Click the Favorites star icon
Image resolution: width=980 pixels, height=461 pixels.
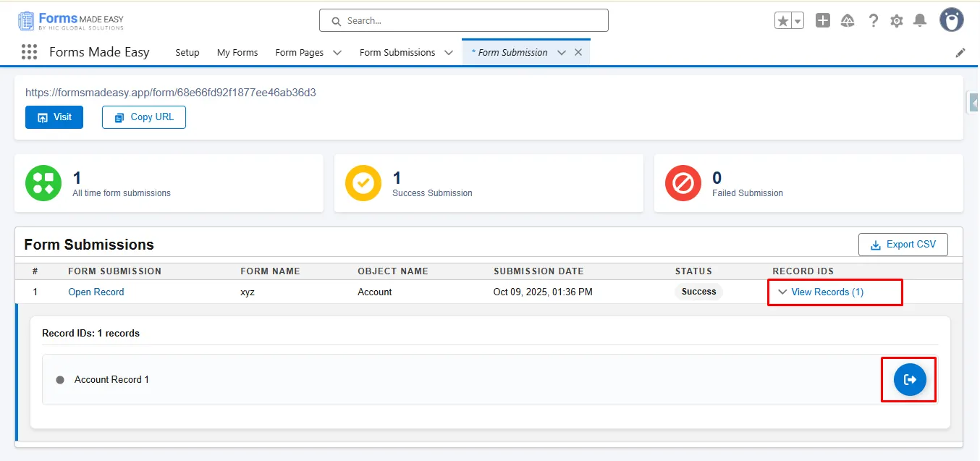pos(783,21)
